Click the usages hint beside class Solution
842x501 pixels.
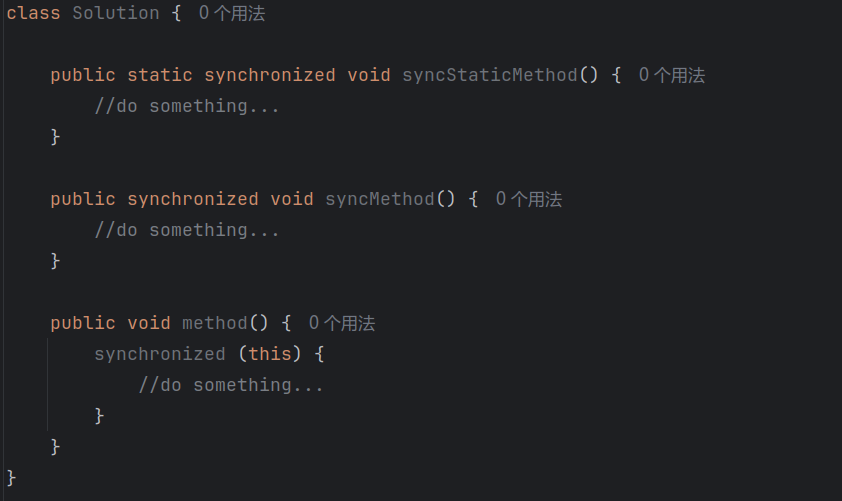[232, 13]
